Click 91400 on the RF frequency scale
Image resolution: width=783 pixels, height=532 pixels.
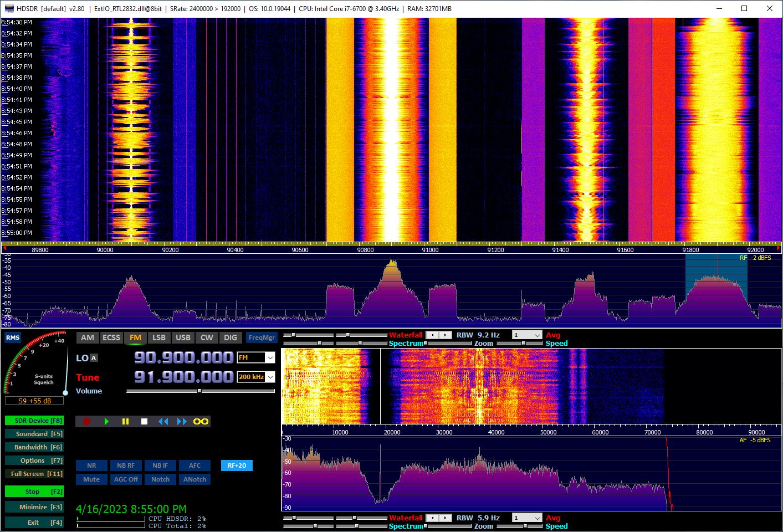[x=560, y=250]
